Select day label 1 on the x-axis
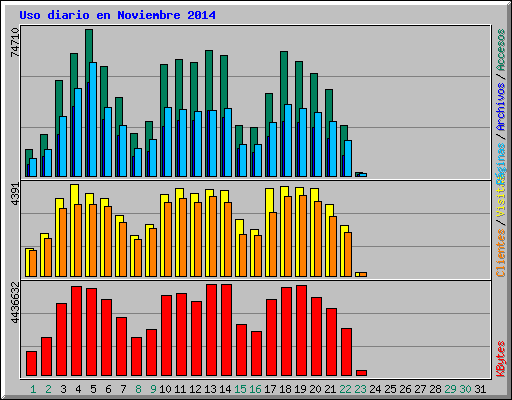The height and width of the screenshot is (400, 512). coord(33,389)
